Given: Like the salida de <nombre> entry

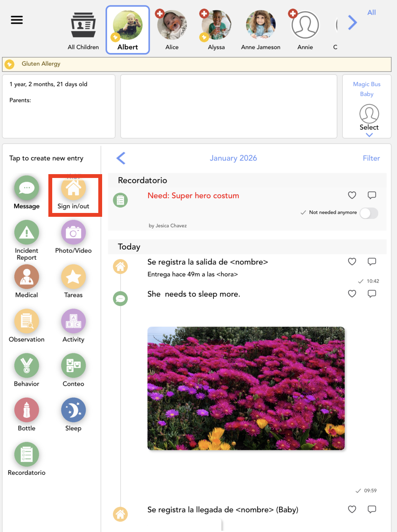Looking at the screenshot, I should click(x=352, y=262).
